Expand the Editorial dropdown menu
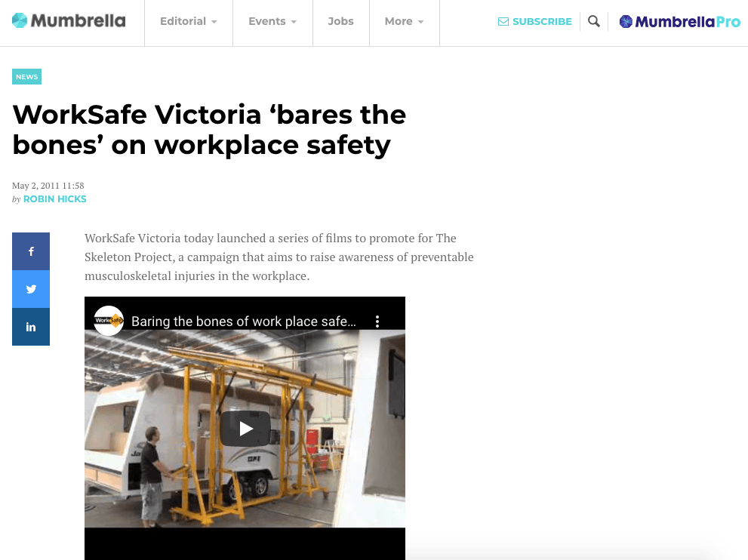748x560 pixels. pyautogui.click(x=188, y=22)
